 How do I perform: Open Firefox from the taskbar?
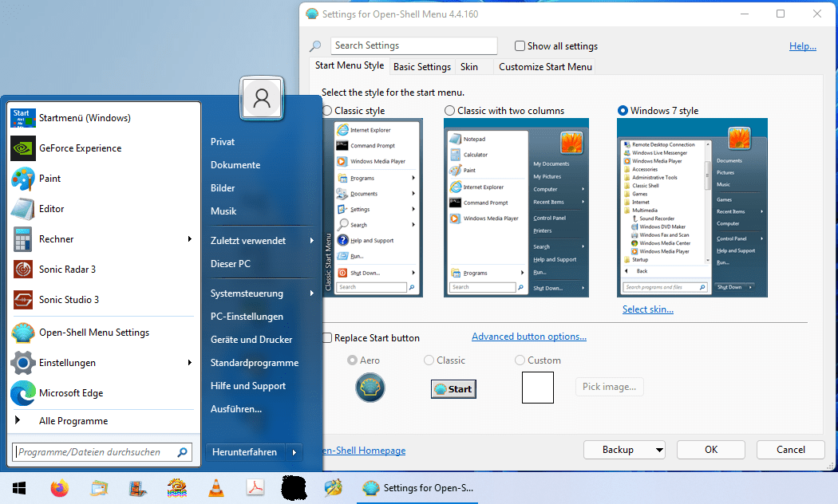point(59,488)
